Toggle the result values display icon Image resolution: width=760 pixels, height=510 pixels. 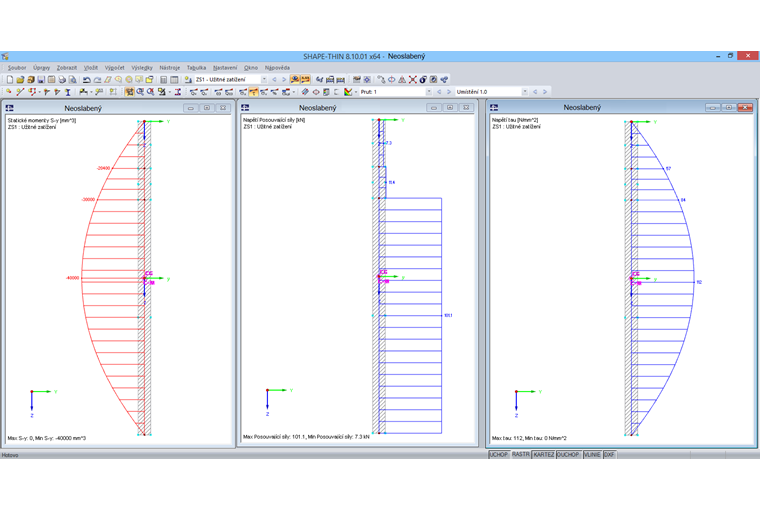click(305, 80)
